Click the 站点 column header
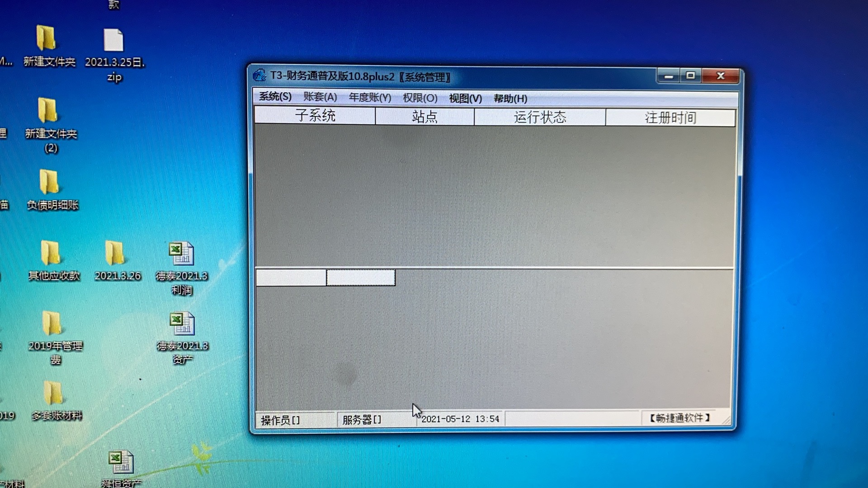Viewport: 868px width, 488px height. tap(425, 117)
